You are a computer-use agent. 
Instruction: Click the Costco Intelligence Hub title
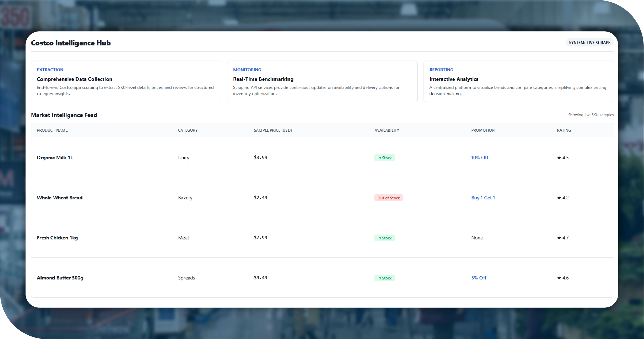coord(71,43)
